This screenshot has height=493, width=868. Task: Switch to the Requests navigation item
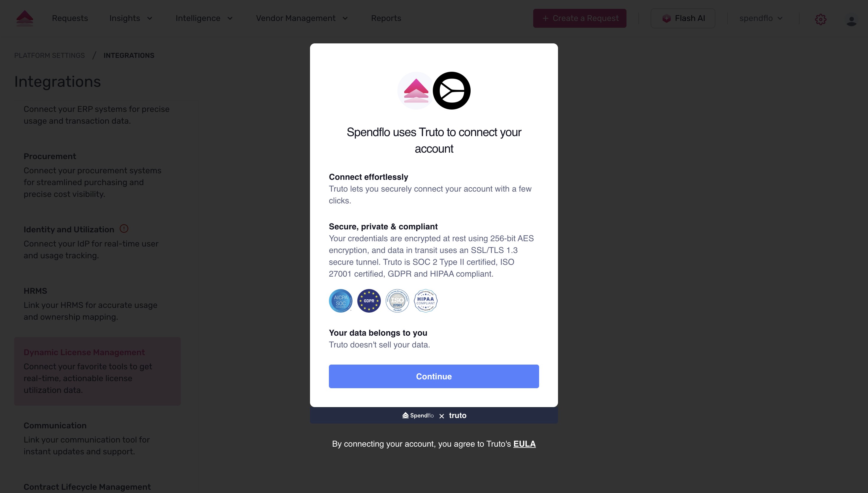[x=70, y=18]
